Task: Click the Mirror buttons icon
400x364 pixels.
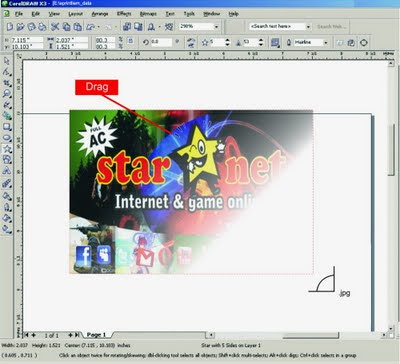Action: pyautogui.click(x=191, y=42)
